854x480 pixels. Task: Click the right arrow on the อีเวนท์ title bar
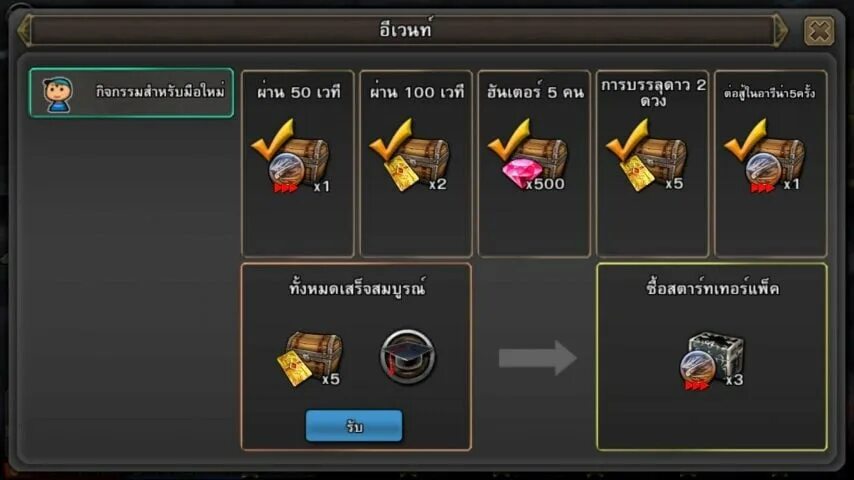[x=781, y=30]
